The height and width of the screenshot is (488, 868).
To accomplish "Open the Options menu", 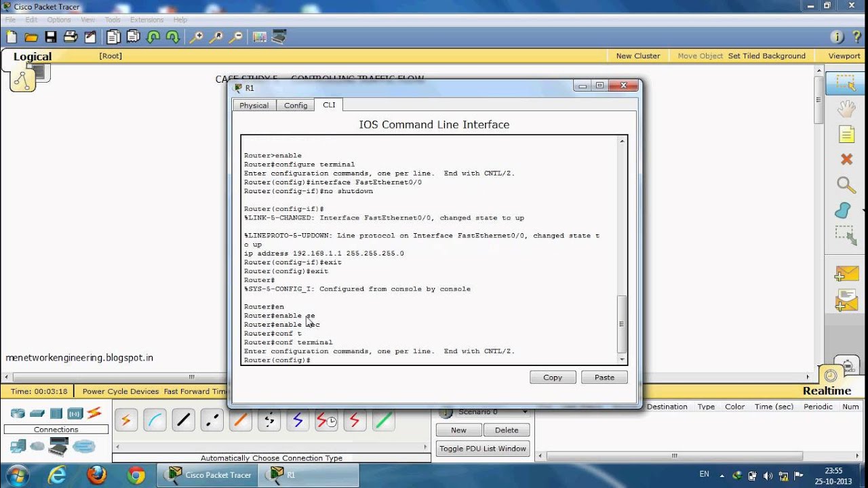I will (59, 20).
